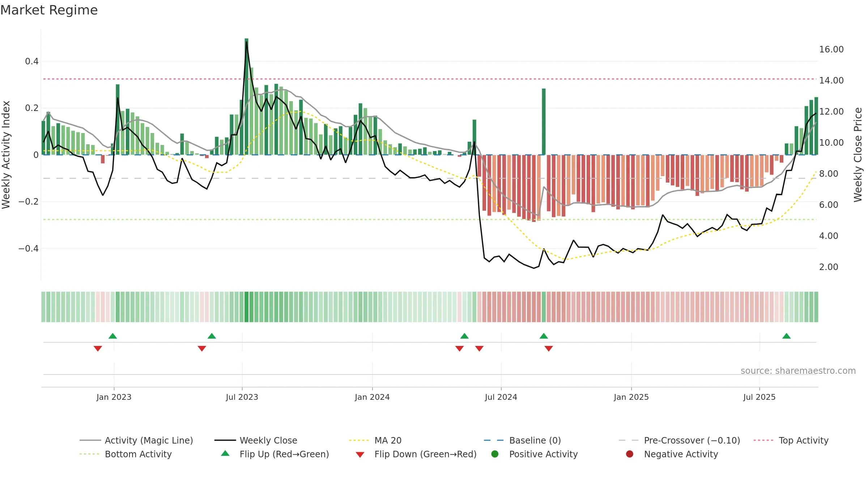Click the Weekly Activity Index axis title
868x488 pixels.
click(6, 155)
